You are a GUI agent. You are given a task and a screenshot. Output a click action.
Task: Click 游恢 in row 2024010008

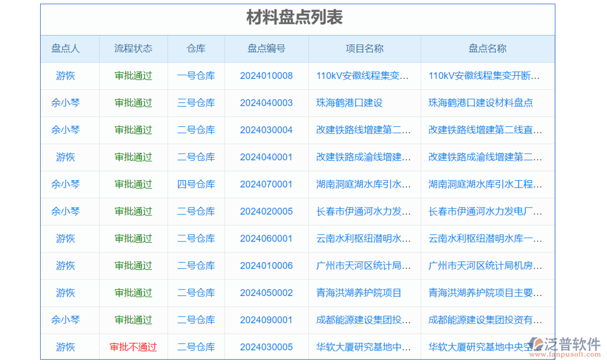(x=66, y=76)
